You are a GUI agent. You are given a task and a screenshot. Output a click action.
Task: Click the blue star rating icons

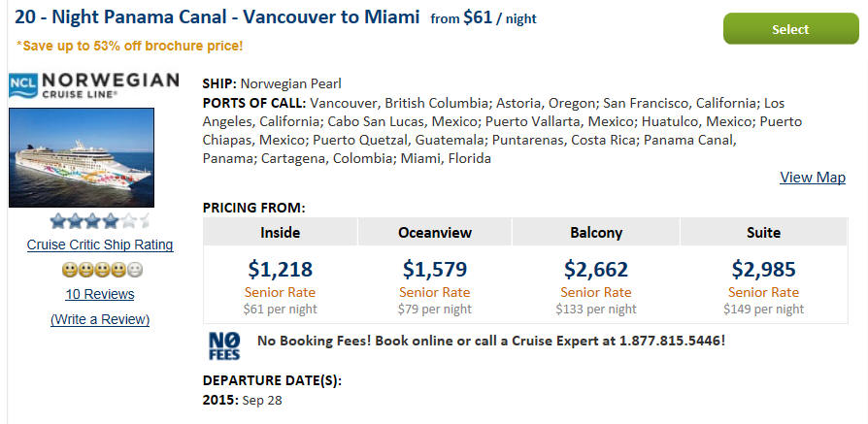[100, 221]
